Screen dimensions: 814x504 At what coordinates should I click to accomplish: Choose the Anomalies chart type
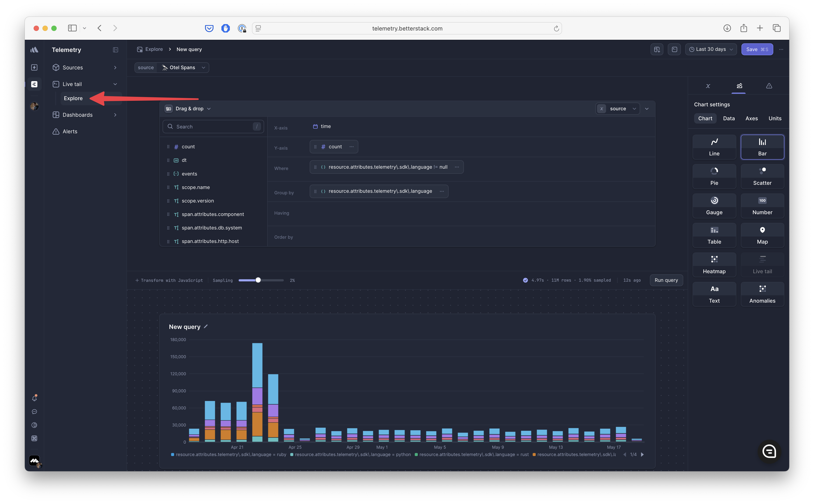click(762, 294)
